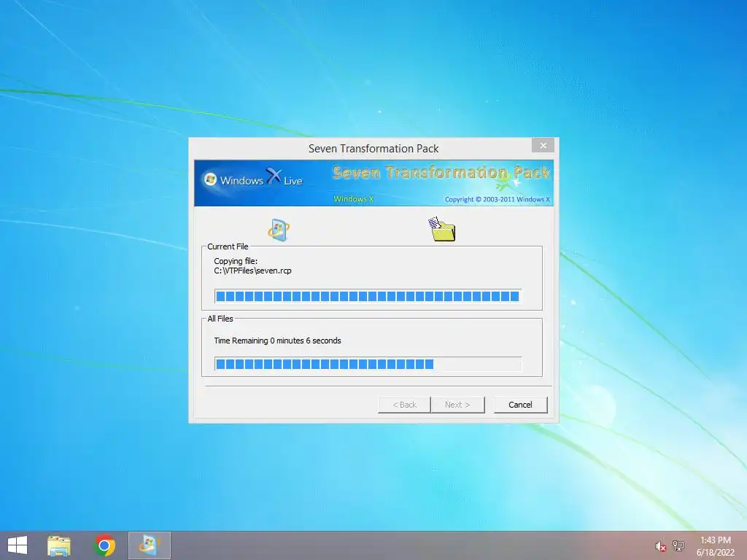Click the disabled Next button
The image size is (747, 560).
pos(457,405)
